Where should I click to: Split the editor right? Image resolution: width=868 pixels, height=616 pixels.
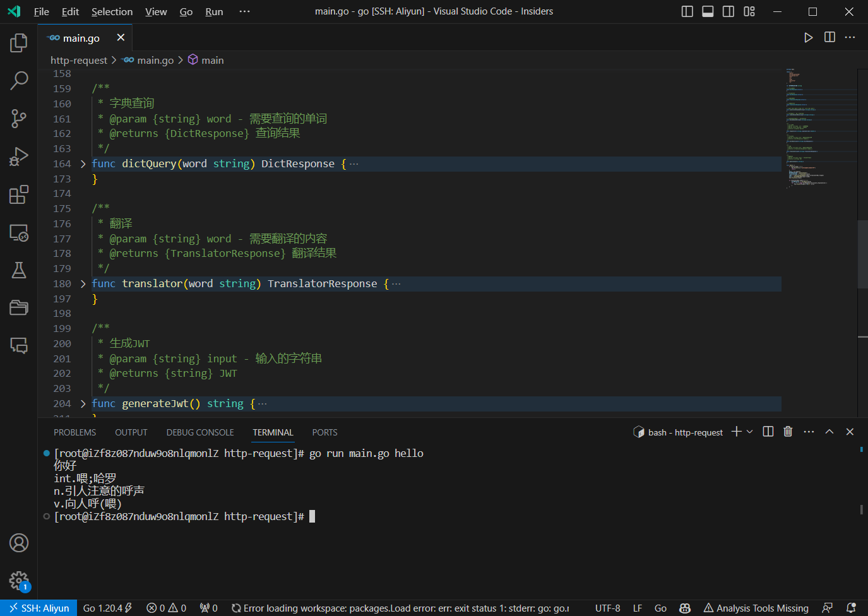829,37
